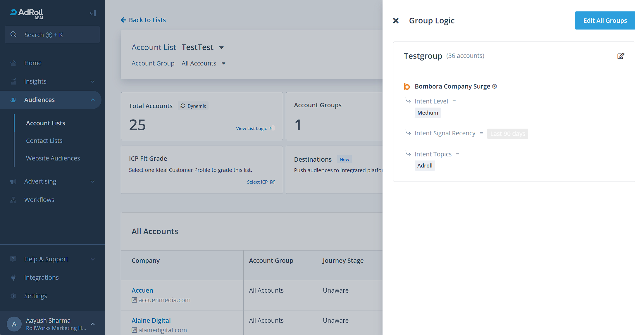Image resolution: width=644 pixels, height=335 pixels.
Task: Close the Group Logic panel
Action: tap(396, 21)
